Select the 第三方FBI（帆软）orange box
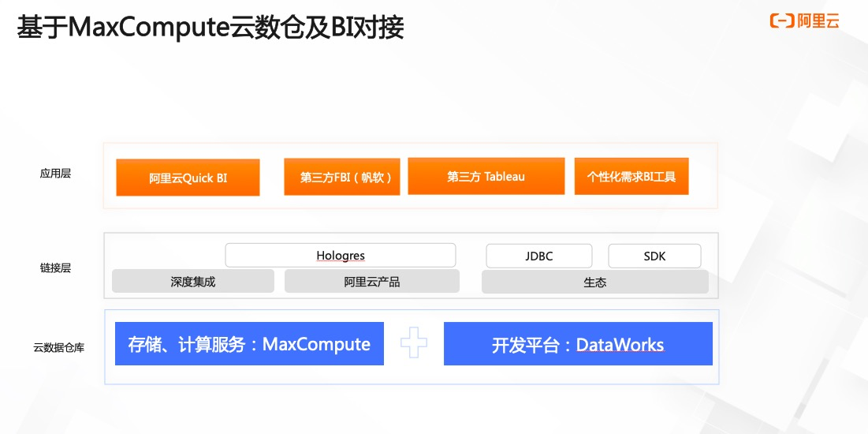This screenshot has width=868, height=434. (x=341, y=177)
